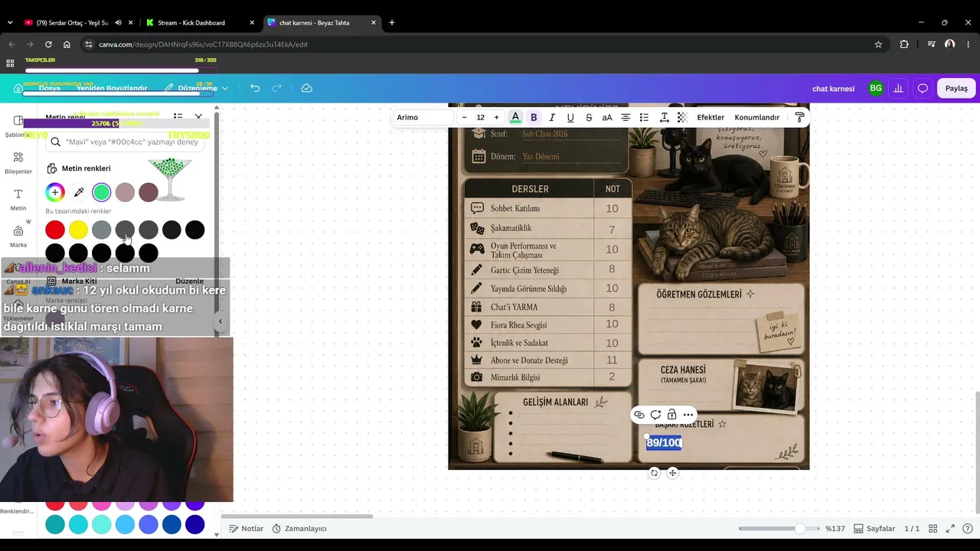The image size is (980, 551).
Task: Open the comments speech bubble icon
Action: (923, 88)
